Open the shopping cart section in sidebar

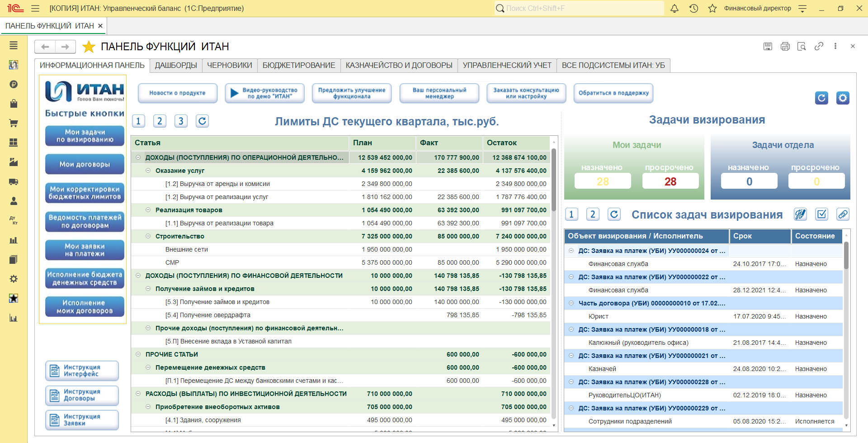14,123
